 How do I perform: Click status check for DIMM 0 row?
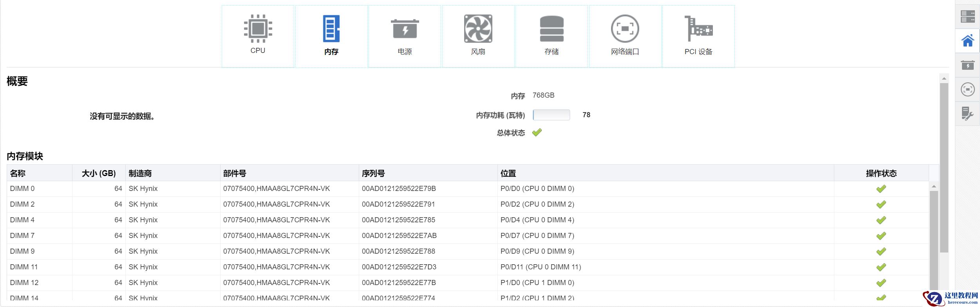coord(881,189)
